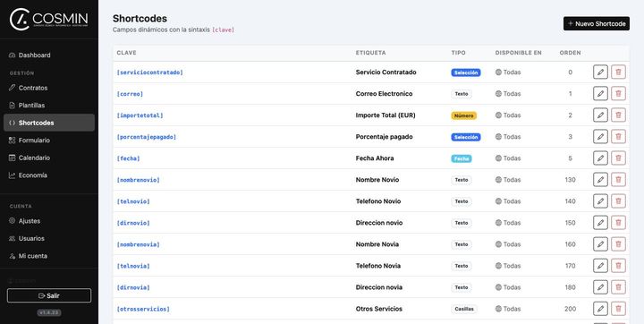Image resolution: width=644 pixels, height=324 pixels.
Task: Open Ajustes settings
Action: 49,221
